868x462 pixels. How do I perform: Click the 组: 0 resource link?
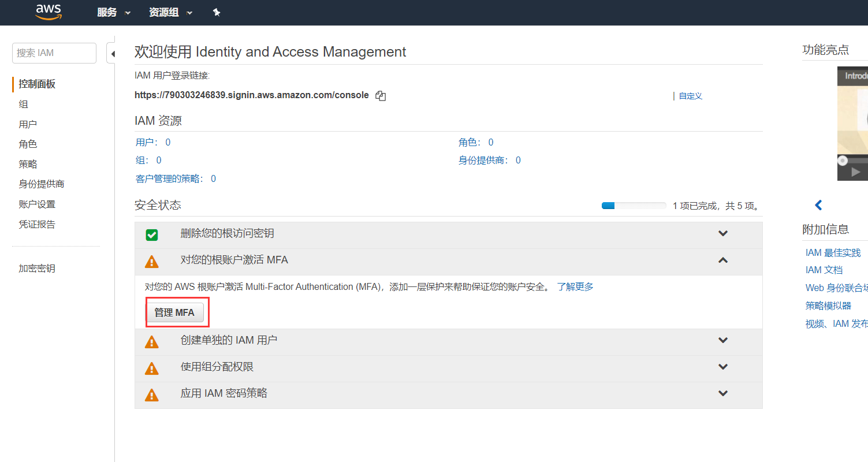coord(148,160)
